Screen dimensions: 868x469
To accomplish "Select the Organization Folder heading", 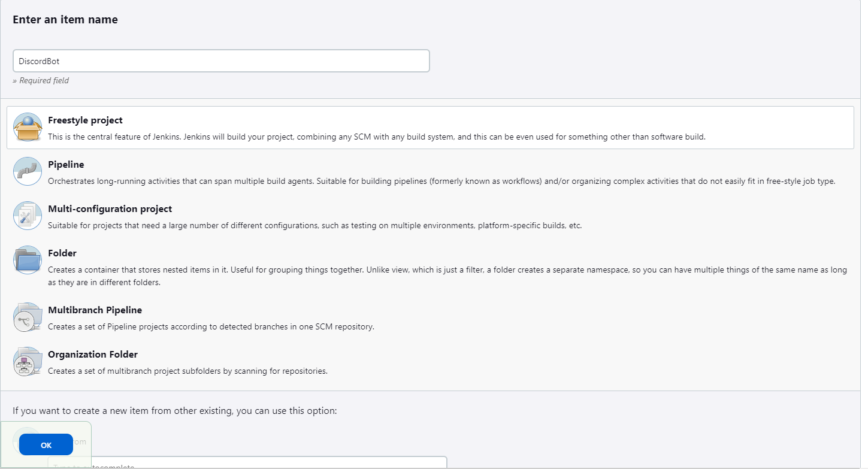I will 93,355.
